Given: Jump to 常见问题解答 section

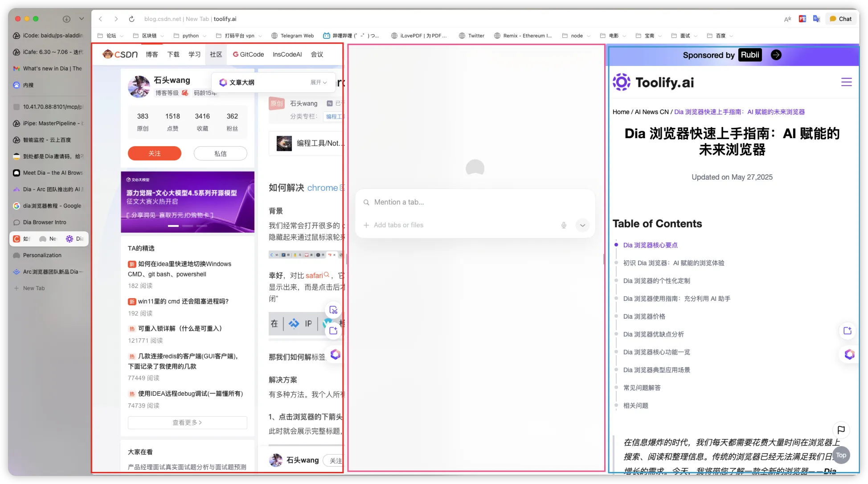Looking at the screenshot, I should (642, 388).
